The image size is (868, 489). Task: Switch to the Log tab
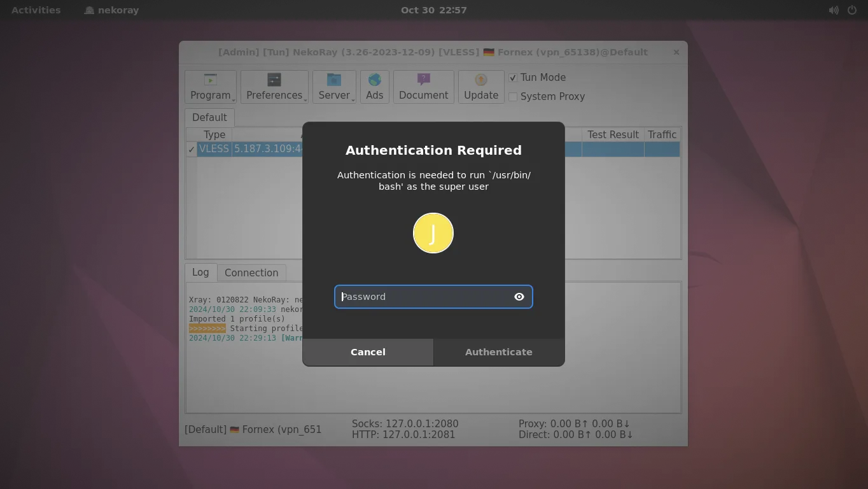(200, 273)
